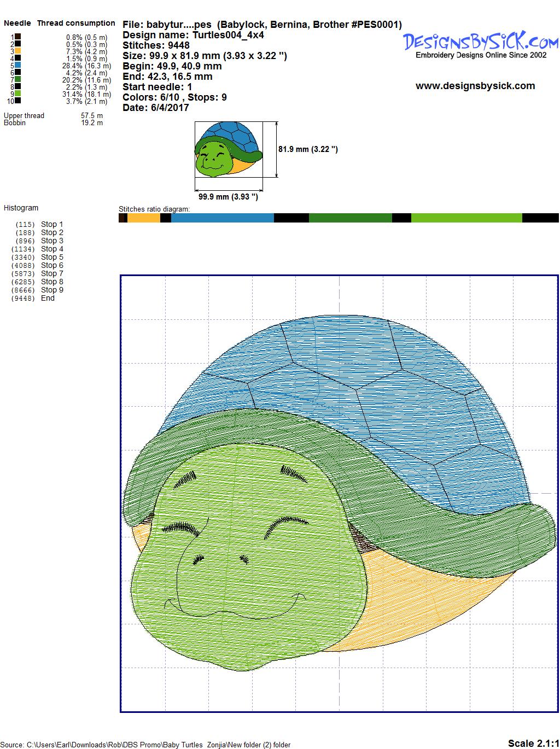This screenshot has width=560, height=749.
Task: Click the small turtle preview thumbnail
Action: coord(228,149)
